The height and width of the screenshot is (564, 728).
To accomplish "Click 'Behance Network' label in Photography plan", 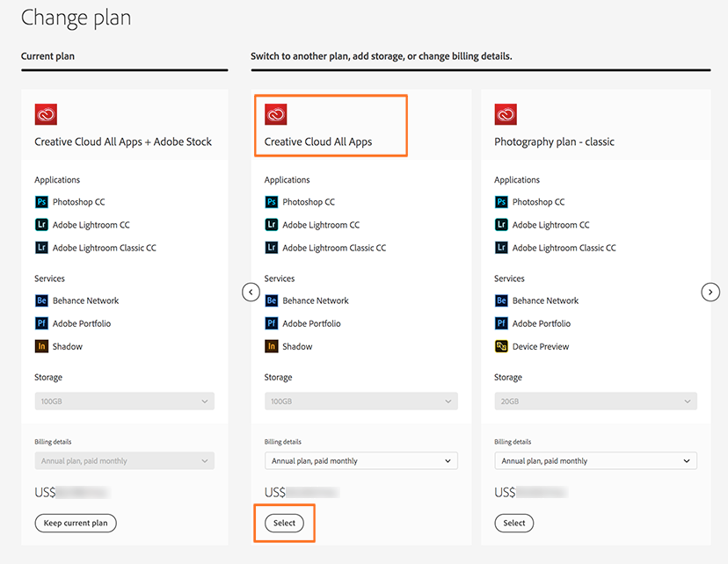I will coord(545,300).
